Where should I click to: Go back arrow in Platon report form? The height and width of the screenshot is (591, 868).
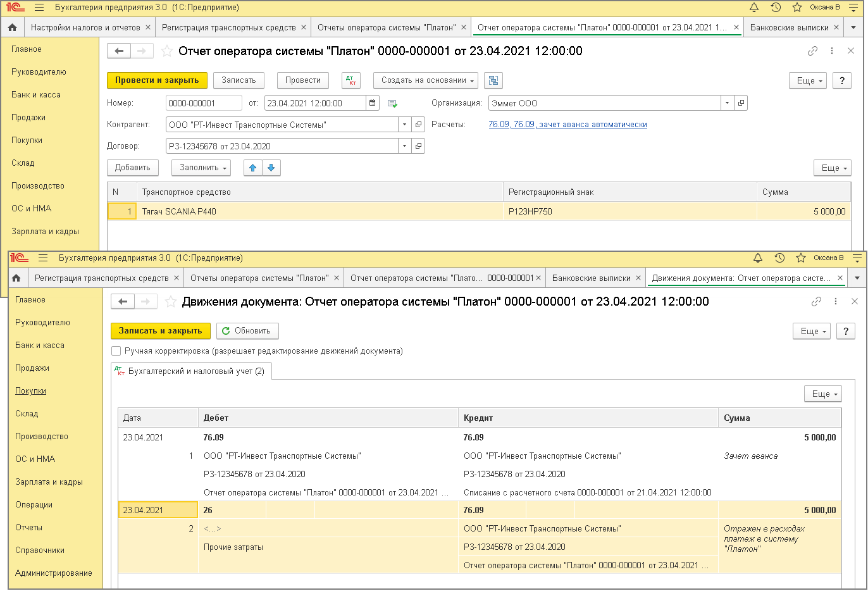(x=119, y=51)
